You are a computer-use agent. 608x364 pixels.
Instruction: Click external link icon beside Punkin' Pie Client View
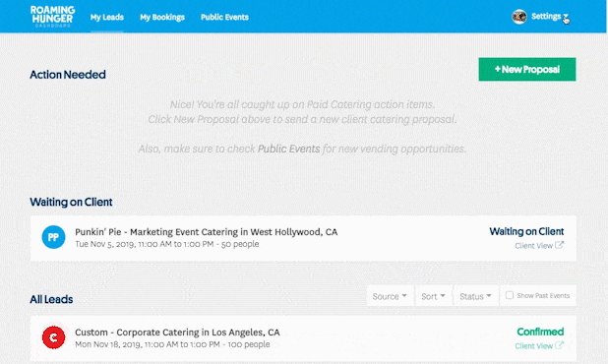coord(559,245)
